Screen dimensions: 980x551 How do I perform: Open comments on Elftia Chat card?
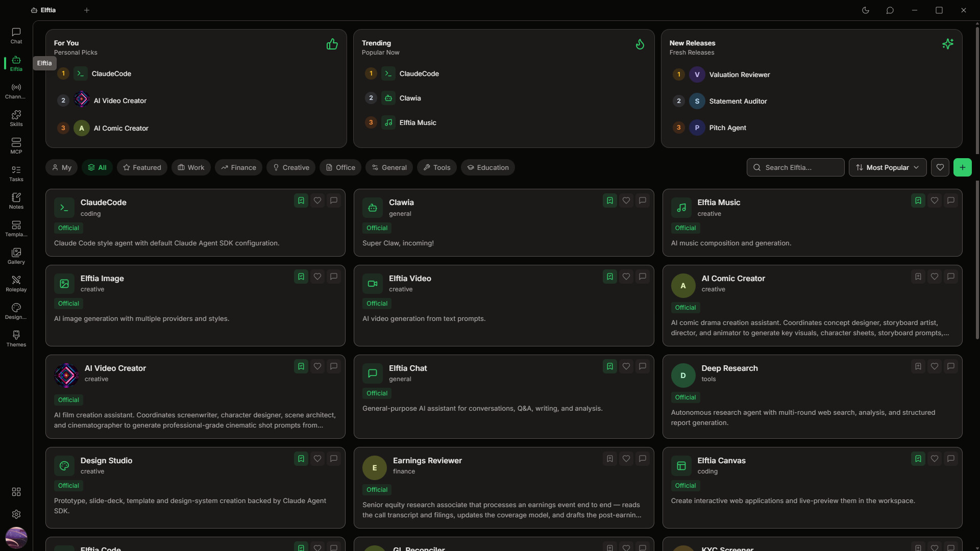pyautogui.click(x=643, y=366)
